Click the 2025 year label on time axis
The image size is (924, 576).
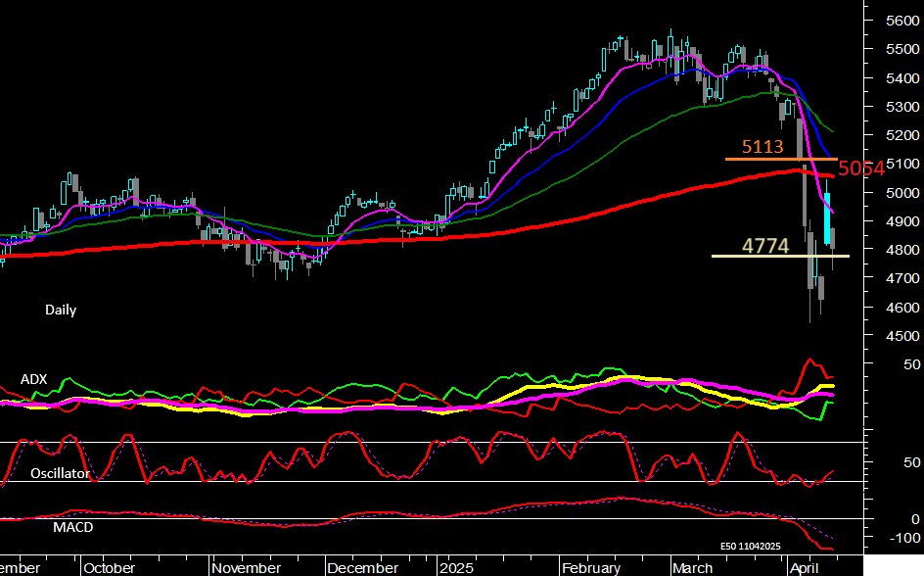pyautogui.click(x=456, y=568)
